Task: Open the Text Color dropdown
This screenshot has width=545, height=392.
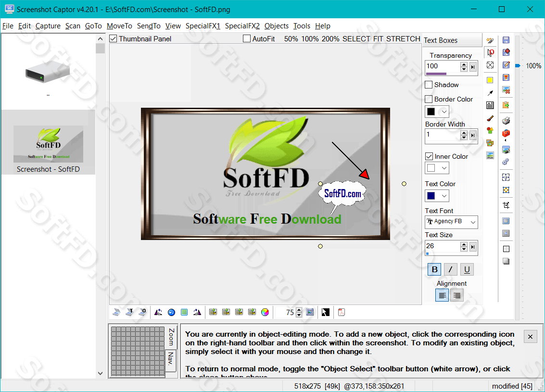Action: pyautogui.click(x=444, y=196)
